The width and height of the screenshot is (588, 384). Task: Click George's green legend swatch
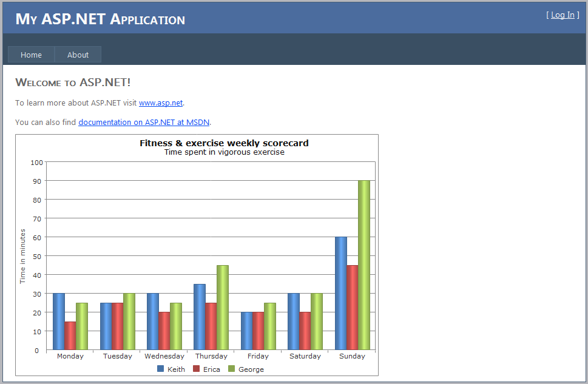pyautogui.click(x=231, y=369)
